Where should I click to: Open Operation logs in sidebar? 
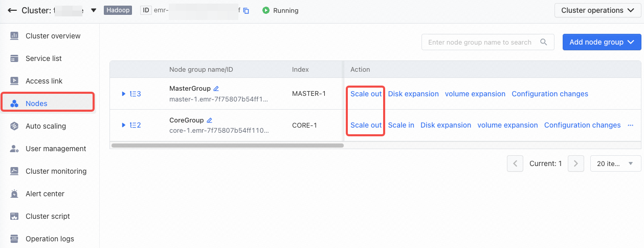click(x=50, y=239)
